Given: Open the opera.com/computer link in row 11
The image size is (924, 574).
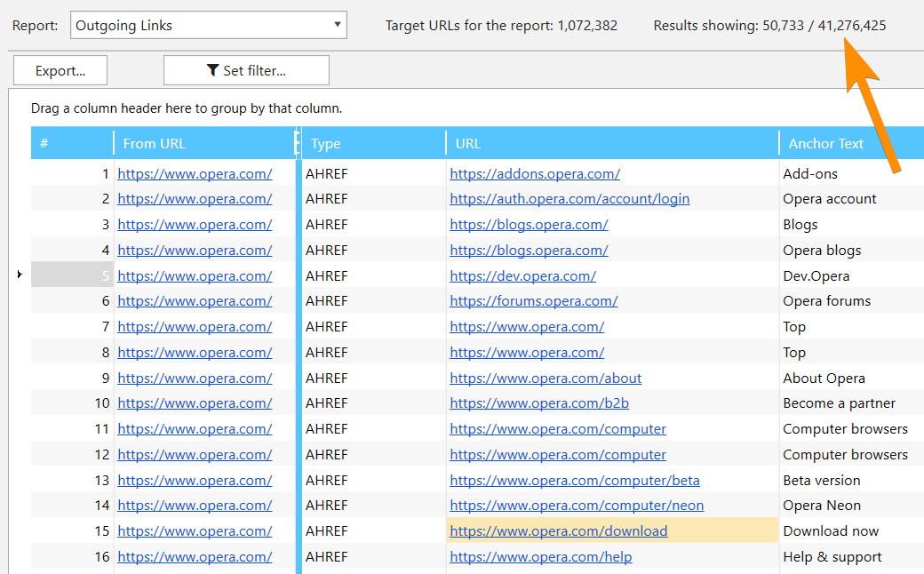Looking at the screenshot, I should tap(558, 429).
